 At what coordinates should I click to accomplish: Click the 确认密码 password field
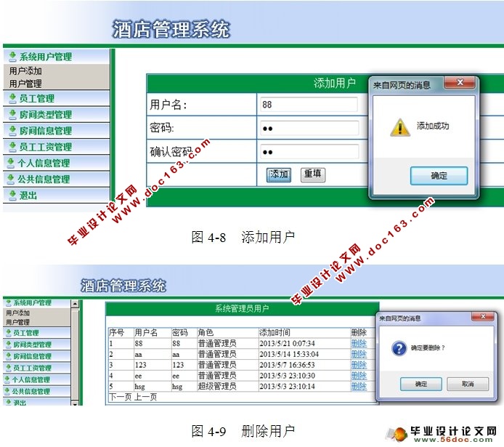[309, 151]
